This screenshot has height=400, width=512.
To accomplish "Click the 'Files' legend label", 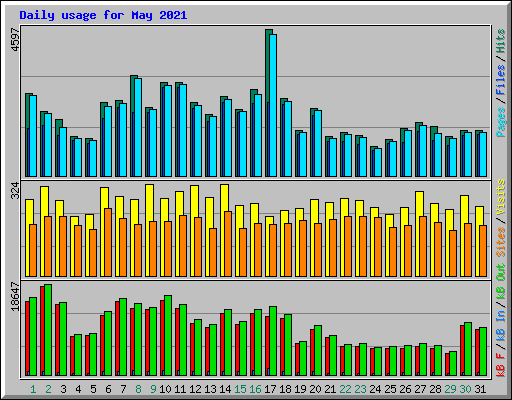I will [x=500, y=80].
